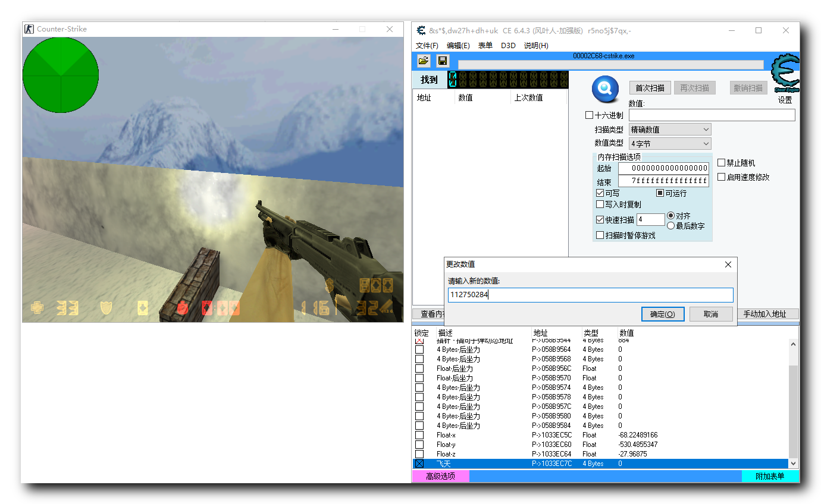Click the 首次扫描 first scan button
Image resolution: width=821 pixels, height=504 pixels.
650,88
